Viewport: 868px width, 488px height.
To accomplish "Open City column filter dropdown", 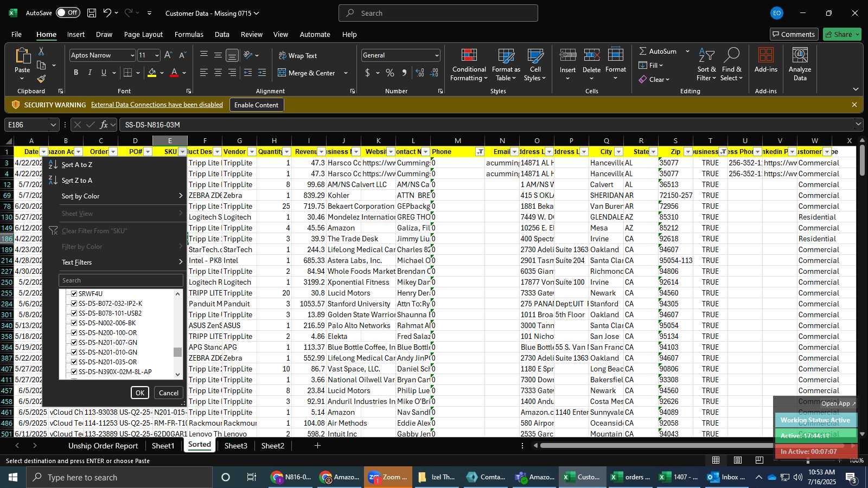I will 618,152.
